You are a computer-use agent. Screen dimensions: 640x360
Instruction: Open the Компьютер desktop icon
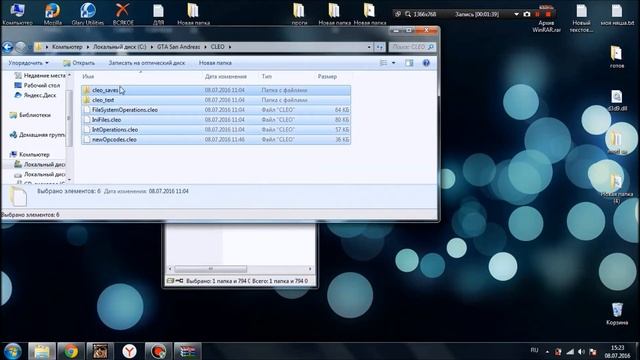tap(17, 14)
